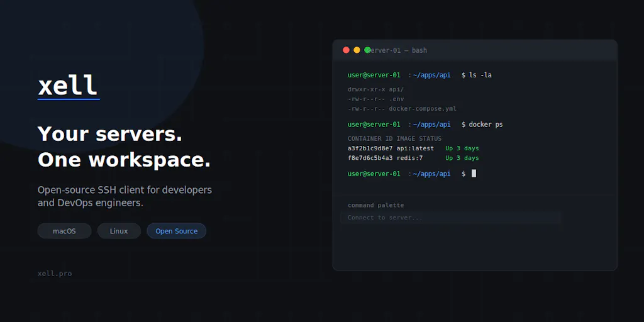Click the '-rw-r--r-- .env' line
Viewport: 644px width, 322px height.
[376, 99]
